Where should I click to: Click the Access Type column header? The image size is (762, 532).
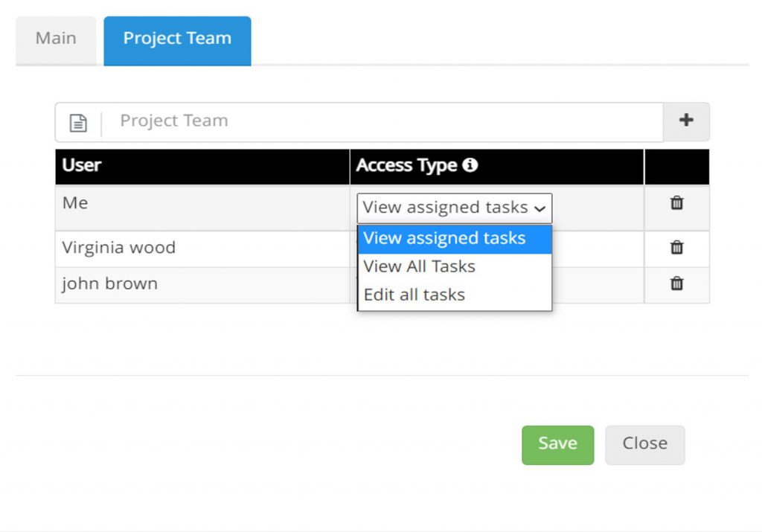point(496,167)
